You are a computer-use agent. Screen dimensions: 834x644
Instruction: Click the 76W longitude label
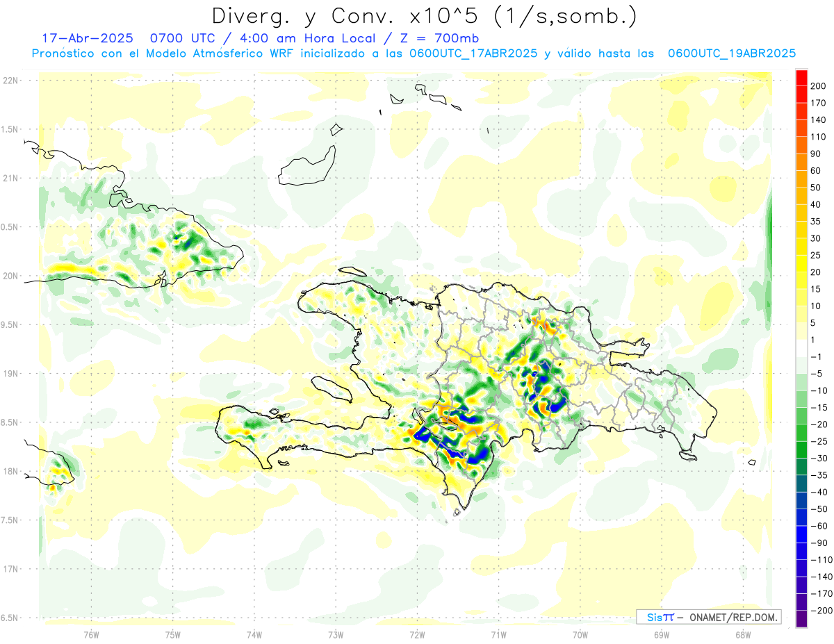(91, 634)
